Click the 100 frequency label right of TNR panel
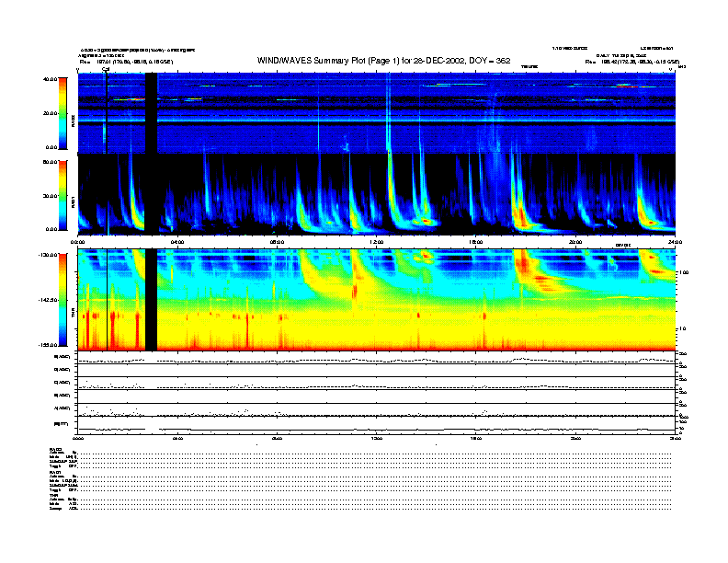The height and width of the screenshot is (563, 728). (684, 272)
